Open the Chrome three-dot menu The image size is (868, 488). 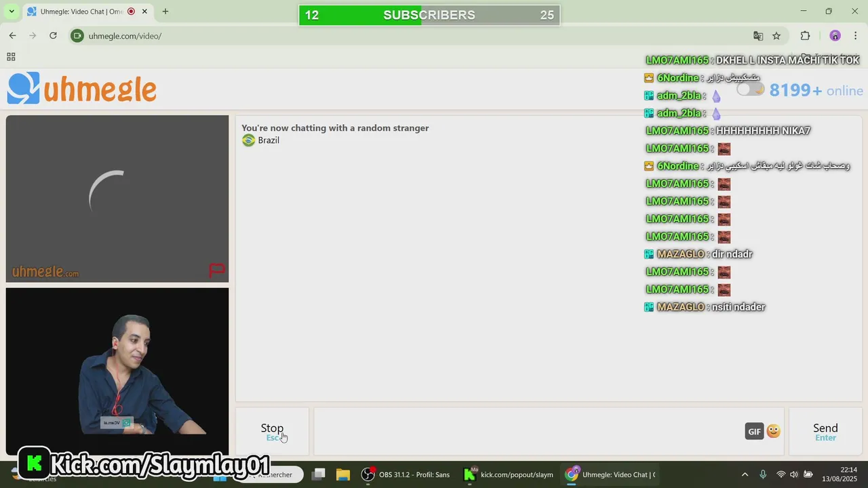click(x=855, y=36)
